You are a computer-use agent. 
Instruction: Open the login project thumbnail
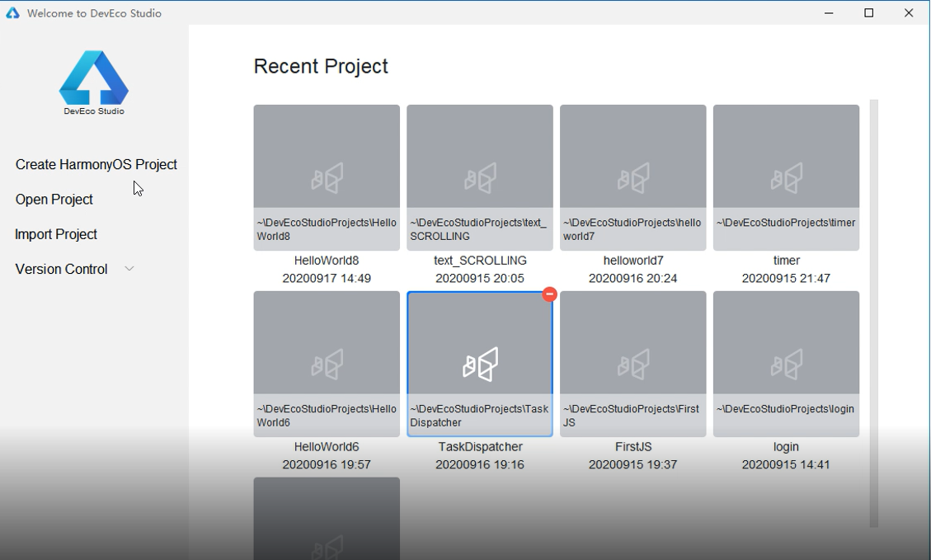click(786, 364)
